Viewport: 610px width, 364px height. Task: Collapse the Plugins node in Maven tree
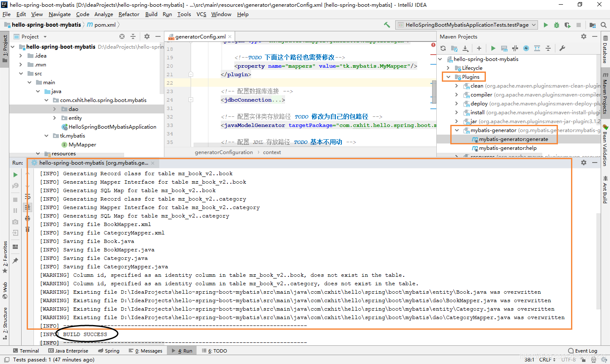tap(448, 77)
